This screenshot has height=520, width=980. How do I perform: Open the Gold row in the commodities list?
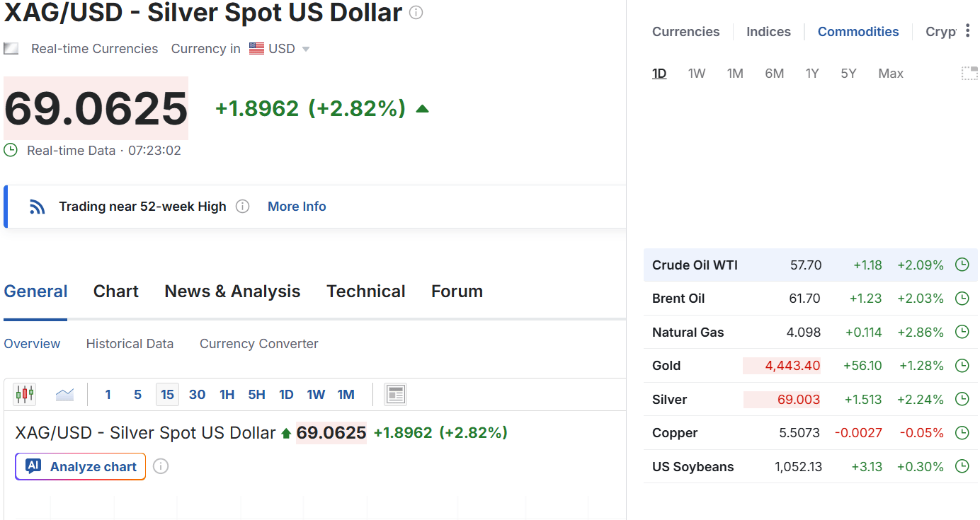pyautogui.click(x=666, y=366)
